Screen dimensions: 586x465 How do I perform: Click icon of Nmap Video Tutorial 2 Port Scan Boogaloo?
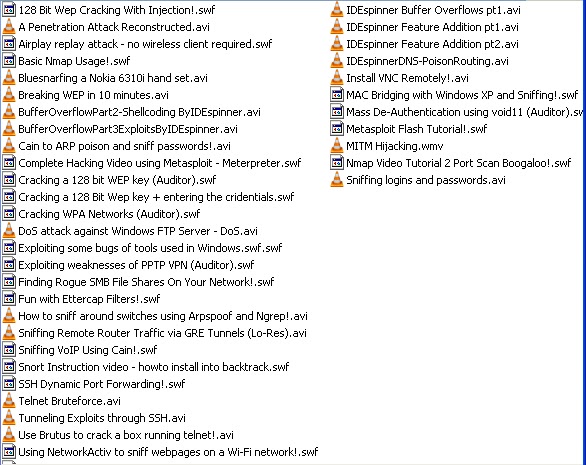(x=337, y=163)
